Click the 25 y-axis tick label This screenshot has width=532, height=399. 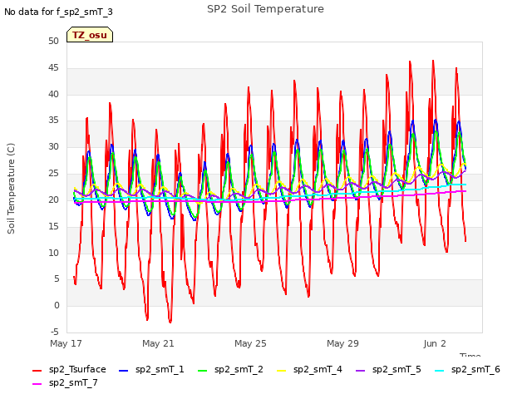pyautogui.click(x=53, y=174)
